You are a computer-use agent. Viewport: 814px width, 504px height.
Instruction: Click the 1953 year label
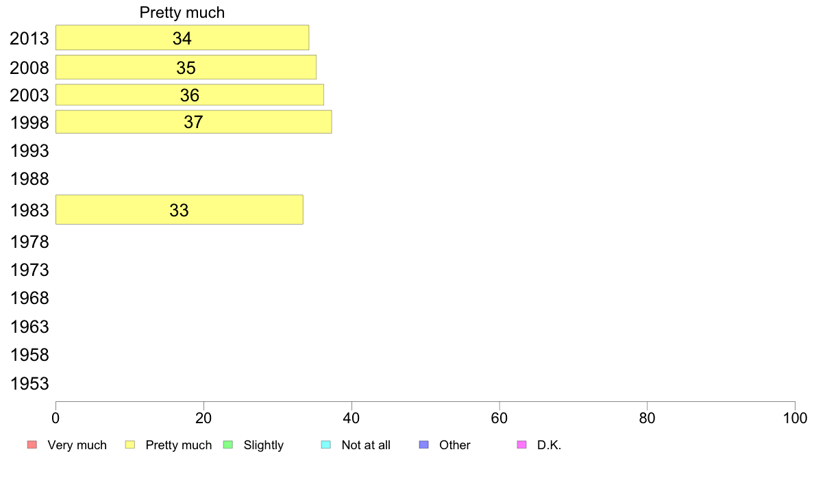[x=29, y=383]
